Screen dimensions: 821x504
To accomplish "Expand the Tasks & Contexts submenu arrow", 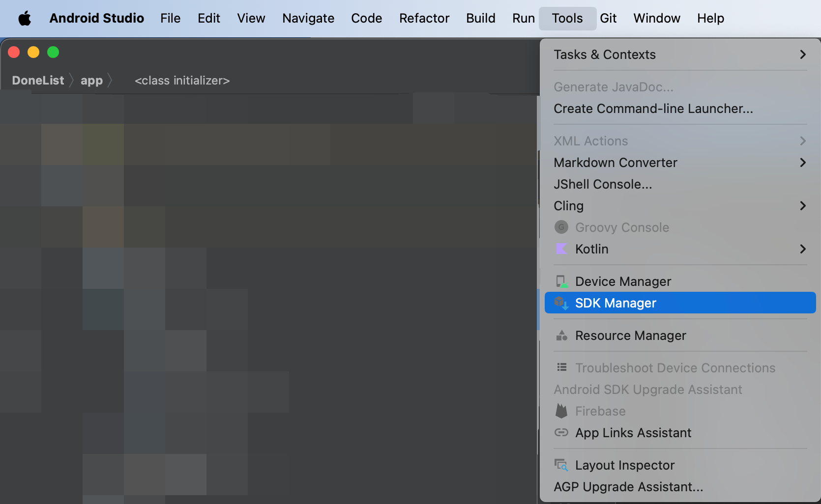I will pyautogui.click(x=803, y=55).
